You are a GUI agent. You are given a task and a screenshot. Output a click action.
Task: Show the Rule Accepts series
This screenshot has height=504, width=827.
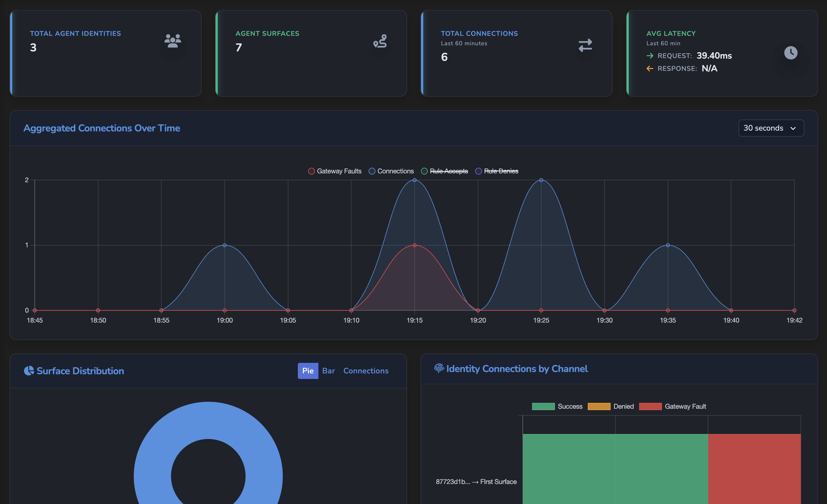[x=444, y=171]
